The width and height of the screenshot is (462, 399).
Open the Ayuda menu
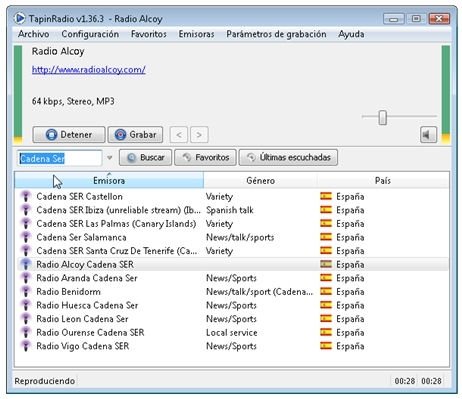351,34
